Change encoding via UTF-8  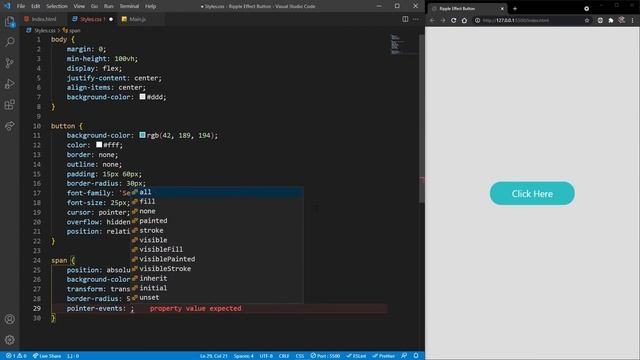click(x=266, y=356)
